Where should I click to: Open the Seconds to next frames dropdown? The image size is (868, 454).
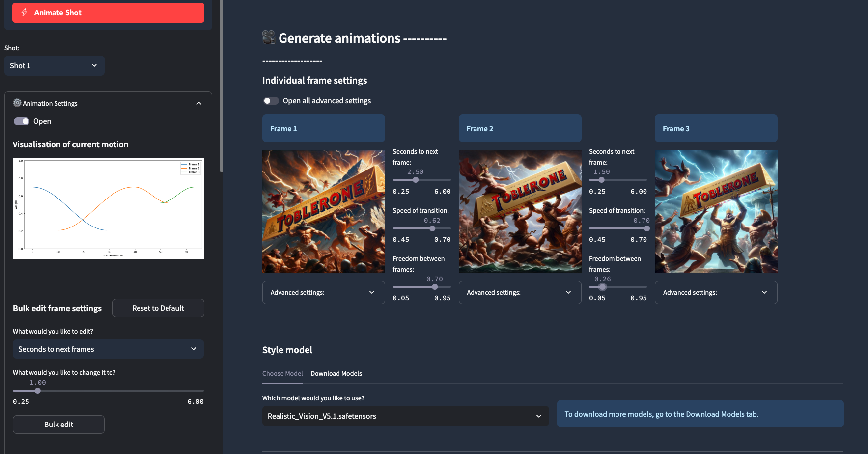coord(108,349)
